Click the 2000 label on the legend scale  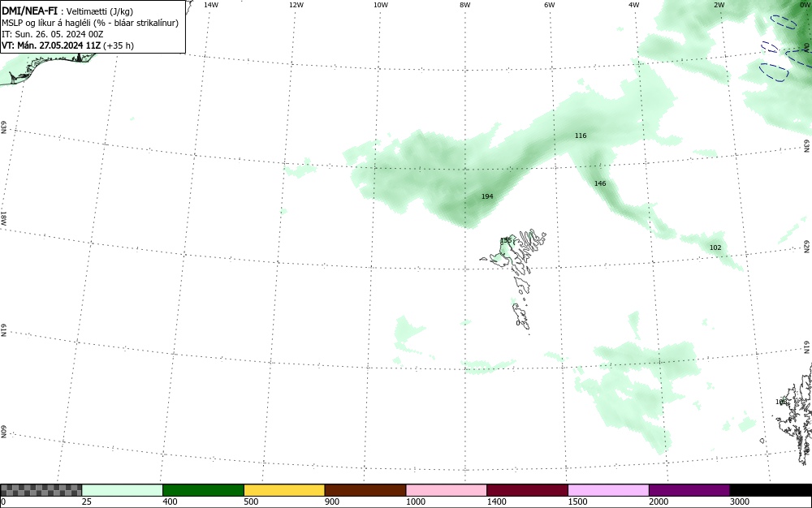659,502
